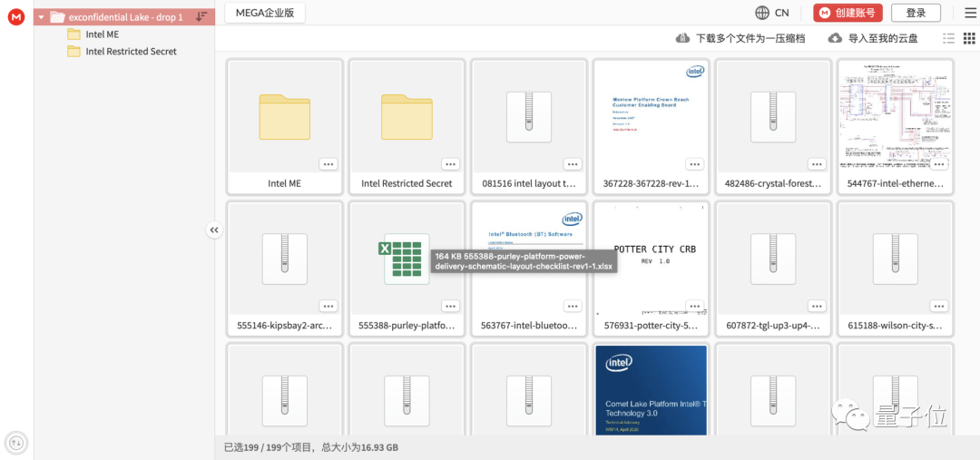Image resolution: width=980 pixels, height=460 pixels.
Task: Select the 555146-kipsbay2 zip file icon
Action: pyautogui.click(x=284, y=259)
